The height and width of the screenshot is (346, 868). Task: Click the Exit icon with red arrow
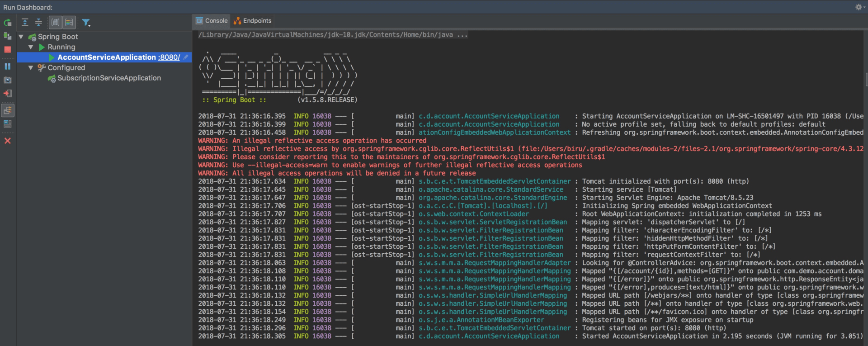[8, 94]
